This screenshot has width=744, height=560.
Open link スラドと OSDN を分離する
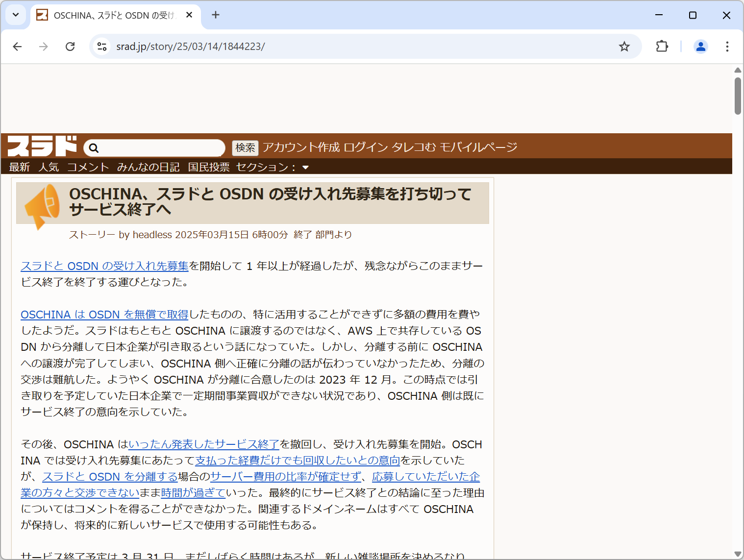pyautogui.click(x=110, y=477)
